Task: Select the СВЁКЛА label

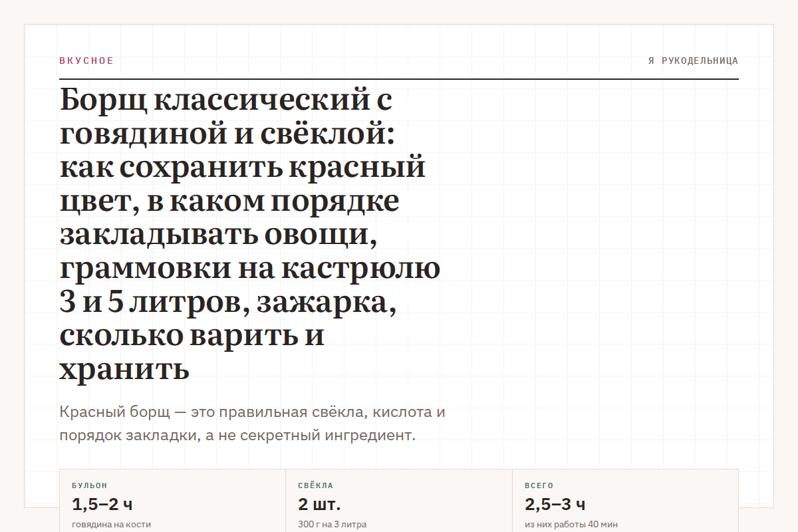Action: pyautogui.click(x=316, y=485)
